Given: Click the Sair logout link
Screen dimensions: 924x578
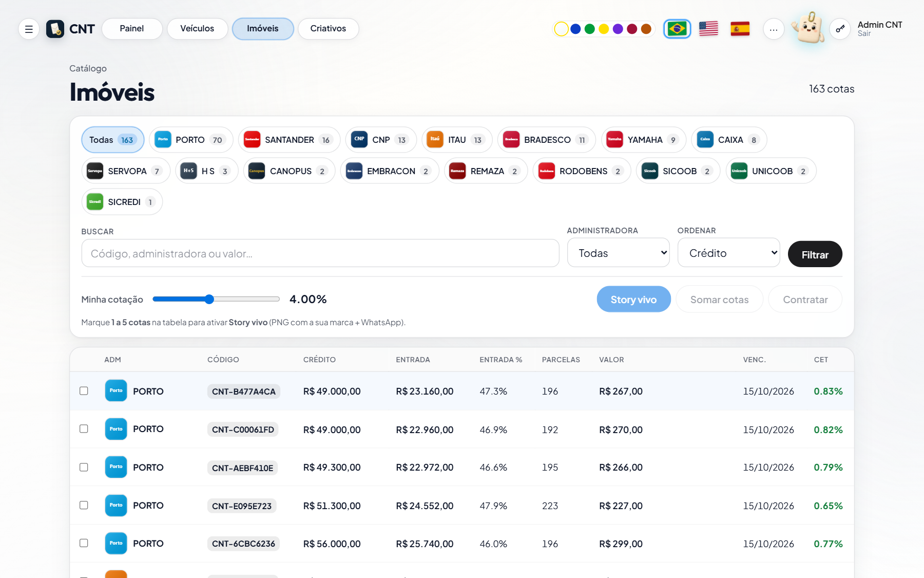Looking at the screenshot, I should [x=864, y=34].
